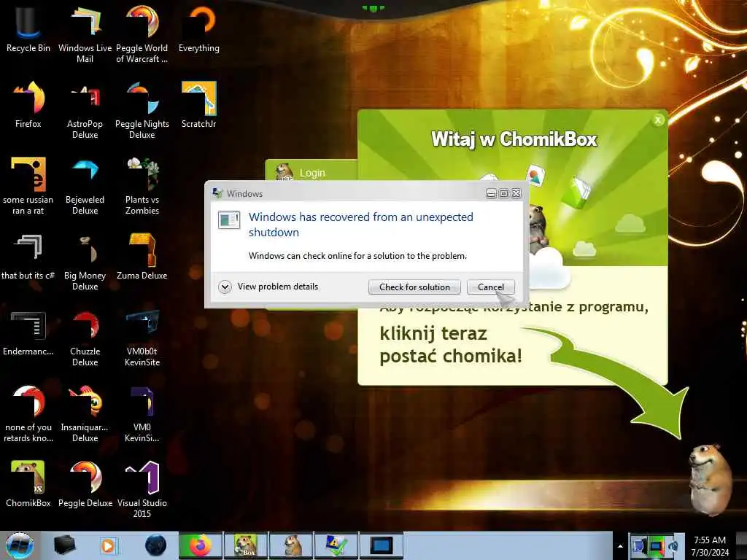Open the Windows Live Mail desktop shortcut
The width and height of the screenshot is (747, 560).
click(x=85, y=34)
